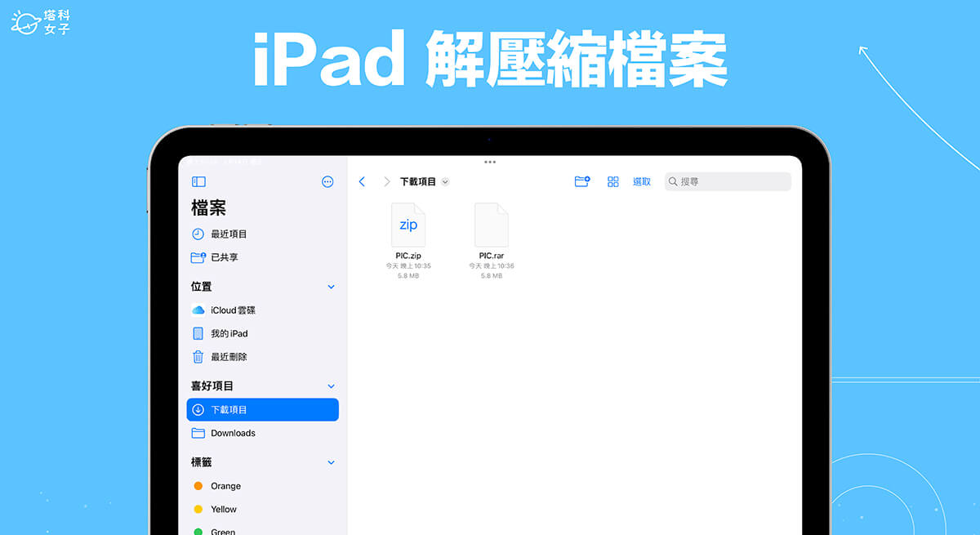Open the PIC.rar file

point(491,226)
